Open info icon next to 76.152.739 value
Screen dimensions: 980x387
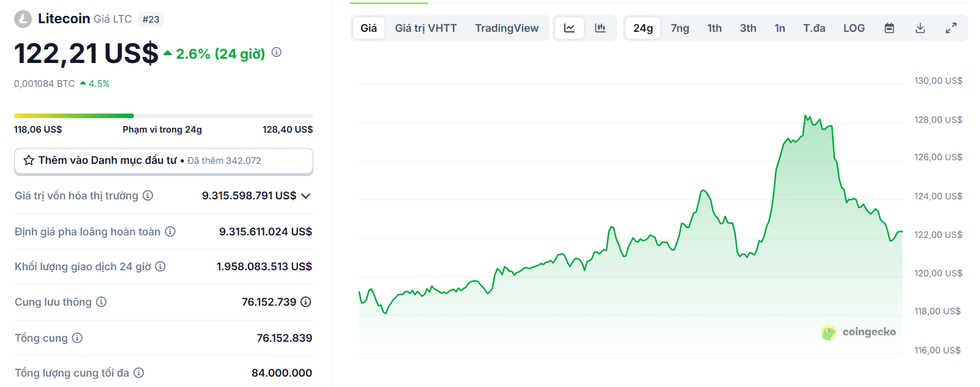tap(306, 302)
